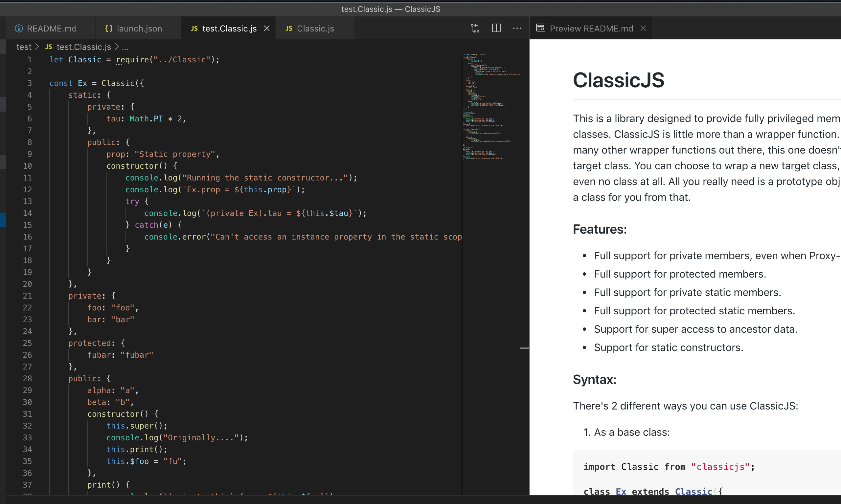This screenshot has height=504, width=841.
Task: Click the Markdown preview icon on Preview README.md tab
Action: click(540, 28)
